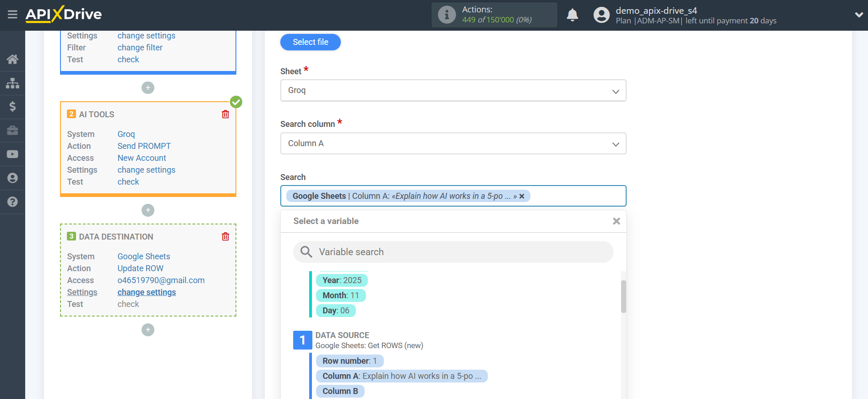The height and width of the screenshot is (399, 868).
Task: Click the Select file button
Action: point(311,42)
